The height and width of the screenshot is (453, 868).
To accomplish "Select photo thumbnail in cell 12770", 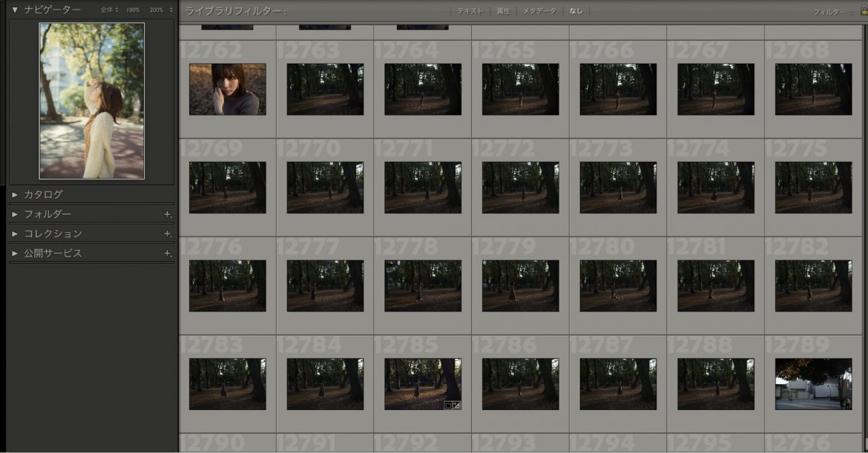I will (x=325, y=188).
